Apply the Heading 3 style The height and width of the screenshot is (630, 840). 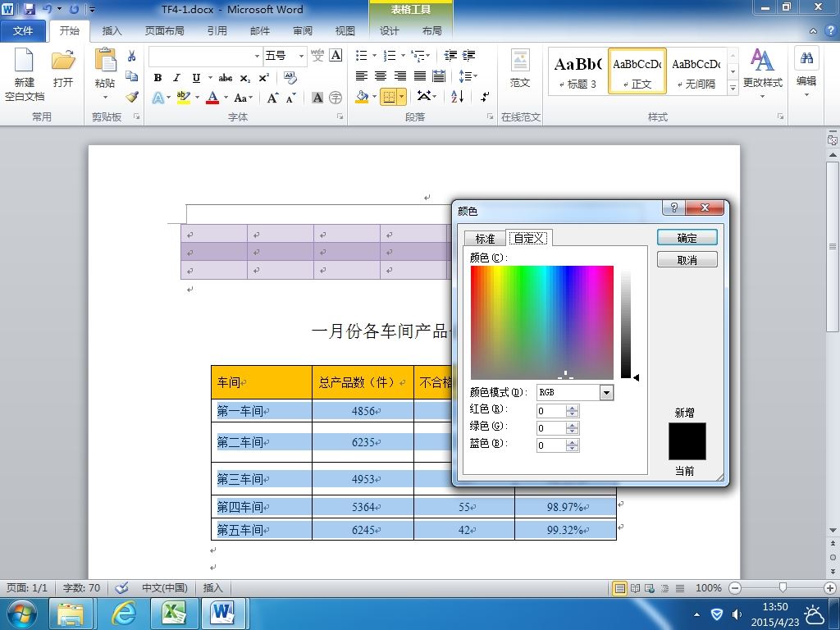click(578, 71)
